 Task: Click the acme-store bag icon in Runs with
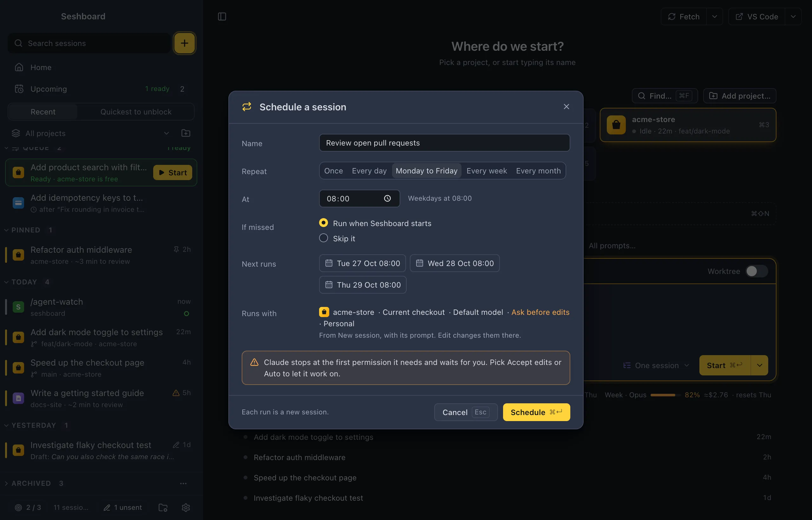(x=324, y=312)
